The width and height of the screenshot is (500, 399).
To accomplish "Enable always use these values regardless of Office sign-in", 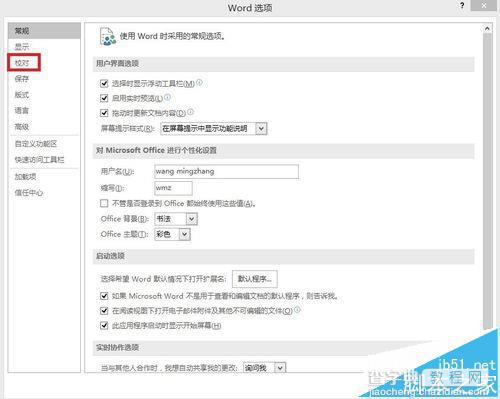I will coord(104,203).
